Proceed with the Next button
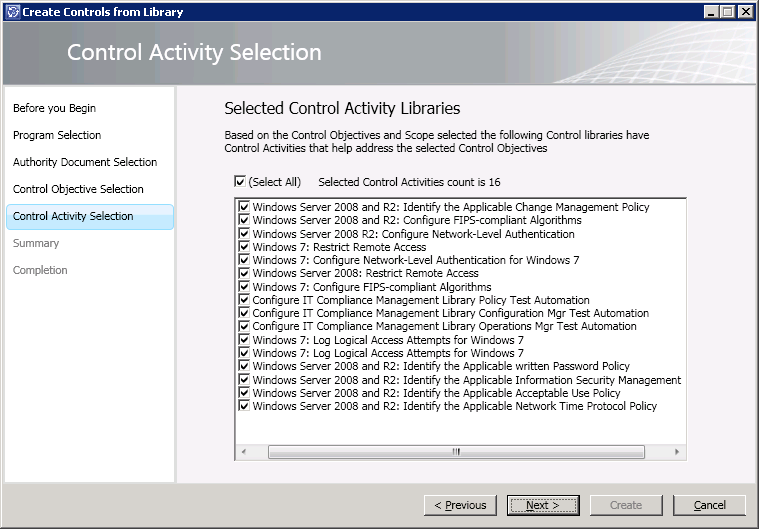Image resolution: width=759 pixels, height=529 pixels. 543,505
